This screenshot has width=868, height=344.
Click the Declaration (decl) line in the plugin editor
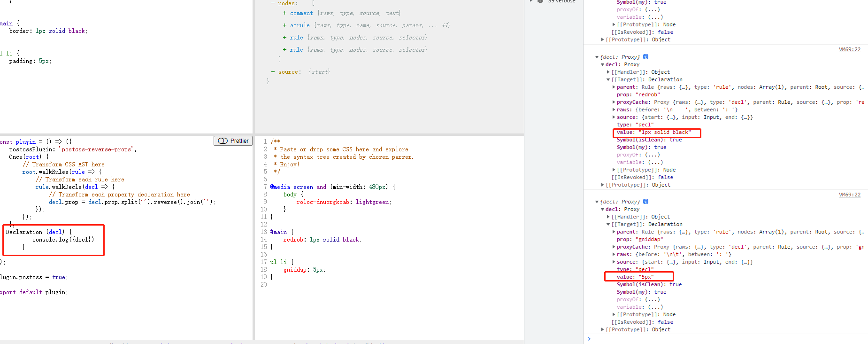tap(38, 232)
